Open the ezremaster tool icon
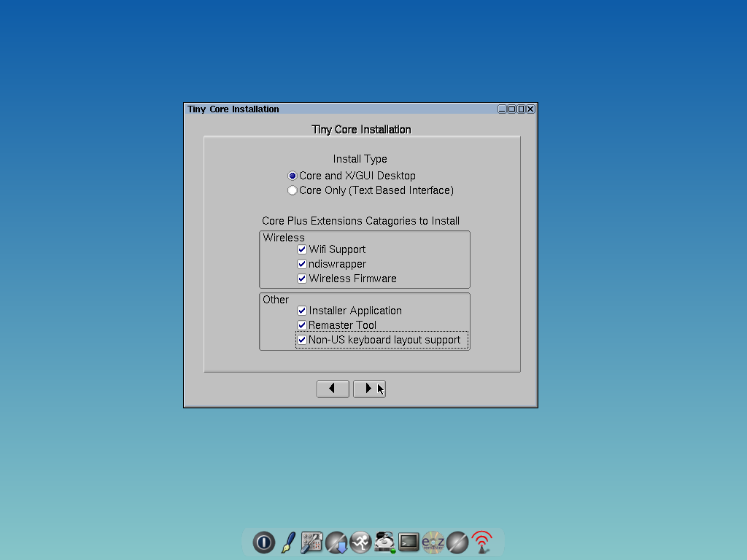The image size is (747, 560). click(x=433, y=542)
